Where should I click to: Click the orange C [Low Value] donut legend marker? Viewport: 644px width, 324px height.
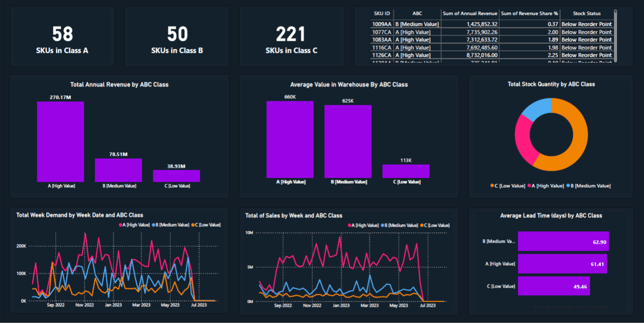click(x=492, y=186)
